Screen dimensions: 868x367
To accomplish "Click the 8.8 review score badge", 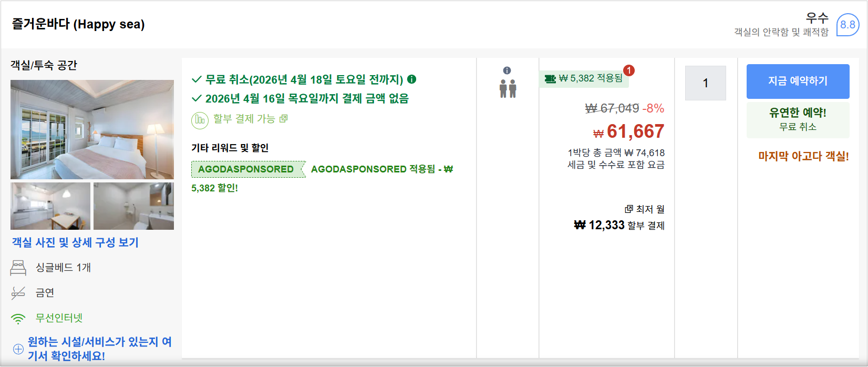I will [x=848, y=24].
